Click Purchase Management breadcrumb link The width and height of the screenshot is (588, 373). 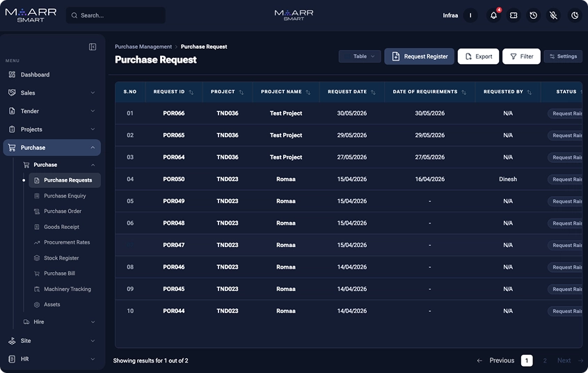143,47
